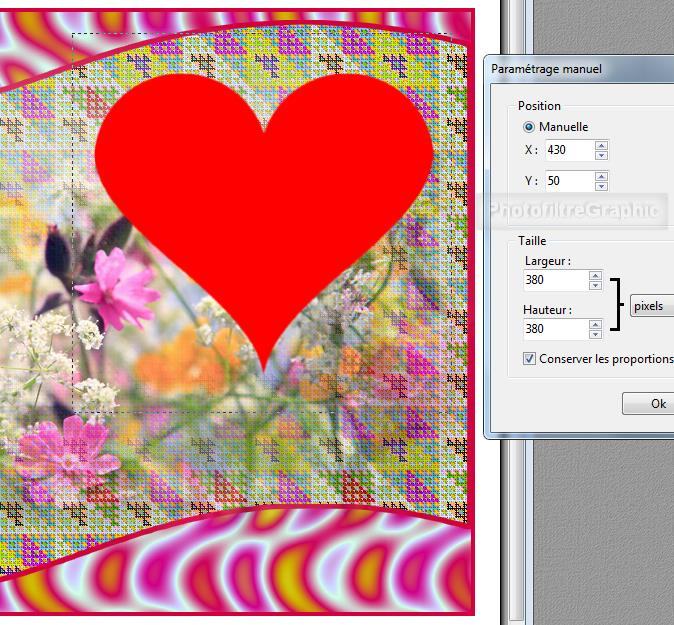Click the Y position input field
The width and height of the screenshot is (674, 625).
click(x=570, y=181)
